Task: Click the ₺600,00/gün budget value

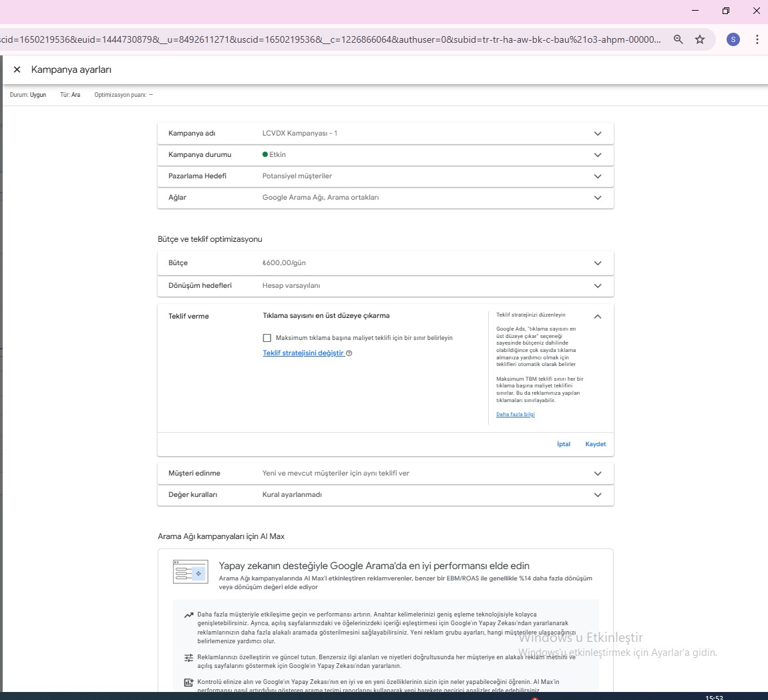Action: coord(284,263)
